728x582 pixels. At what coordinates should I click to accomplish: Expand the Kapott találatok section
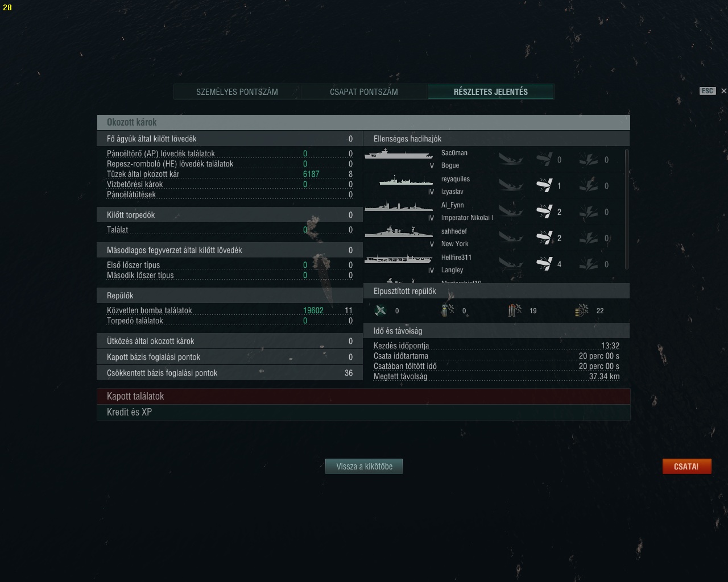point(363,396)
